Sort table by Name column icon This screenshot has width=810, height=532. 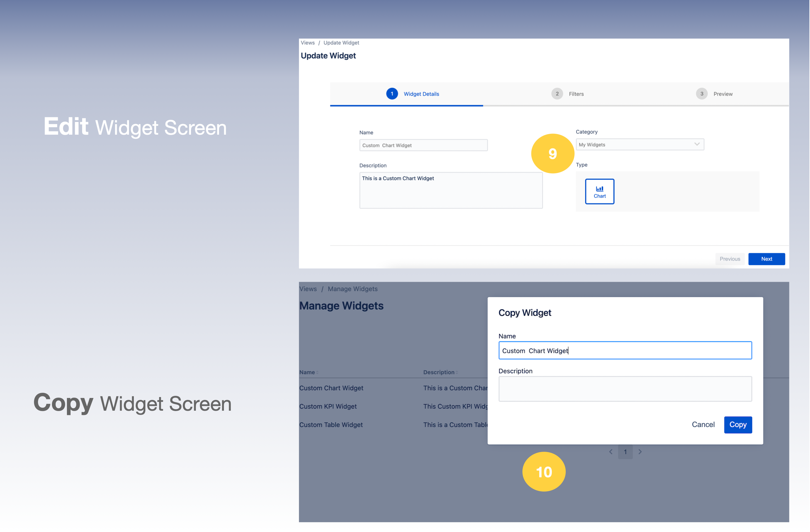point(317,372)
